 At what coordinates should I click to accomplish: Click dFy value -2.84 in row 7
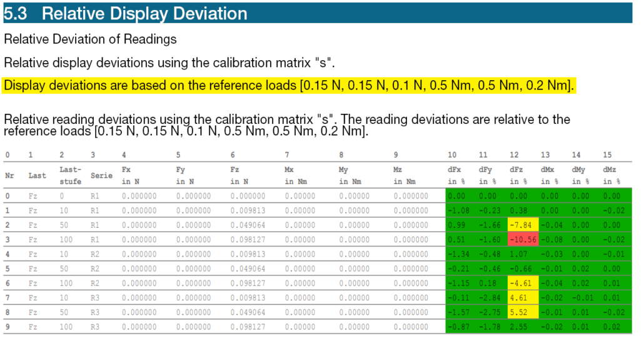[490, 298]
